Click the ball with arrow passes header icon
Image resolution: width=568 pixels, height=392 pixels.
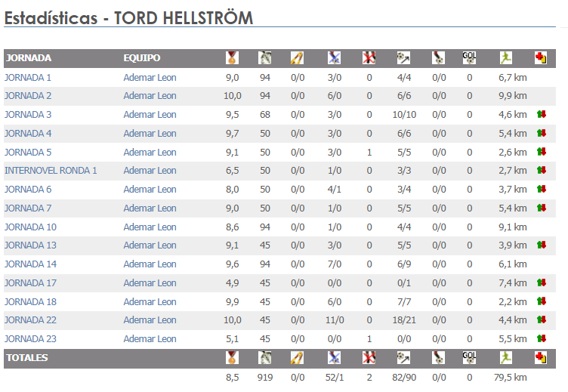click(403, 57)
